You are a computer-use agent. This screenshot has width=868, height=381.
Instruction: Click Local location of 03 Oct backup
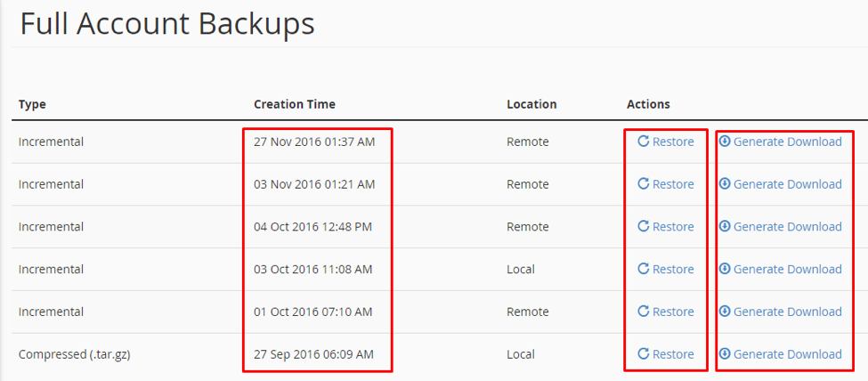(x=522, y=269)
